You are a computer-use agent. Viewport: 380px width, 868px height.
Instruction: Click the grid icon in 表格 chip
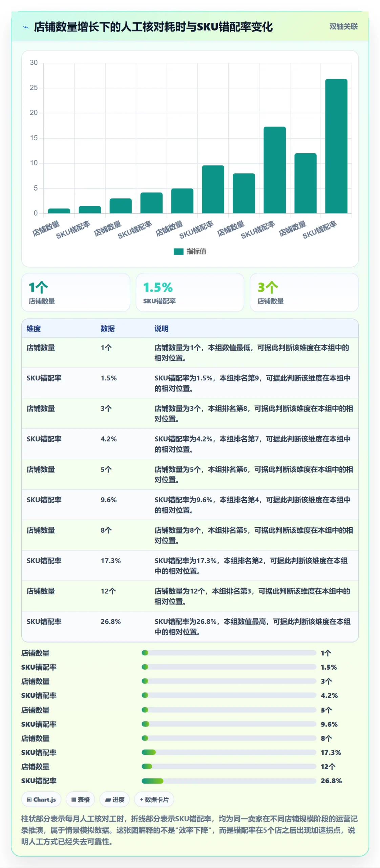73,800
